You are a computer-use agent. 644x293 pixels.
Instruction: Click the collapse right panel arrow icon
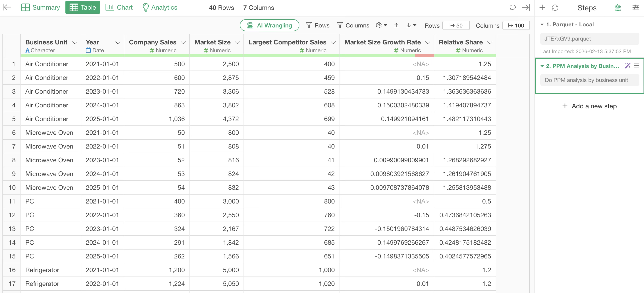click(x=526, y=8)
